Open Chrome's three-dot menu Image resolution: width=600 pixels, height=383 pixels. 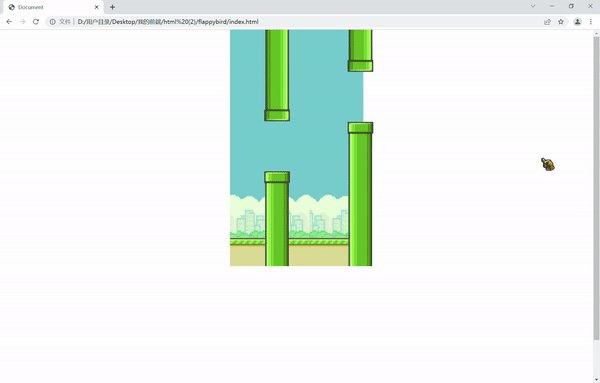pos(591,22)
